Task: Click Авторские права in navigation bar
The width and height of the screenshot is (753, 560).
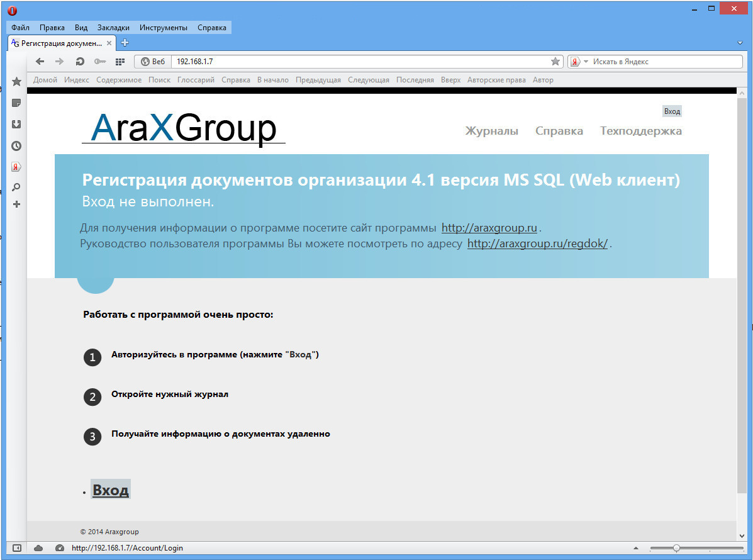Action: 496,80
